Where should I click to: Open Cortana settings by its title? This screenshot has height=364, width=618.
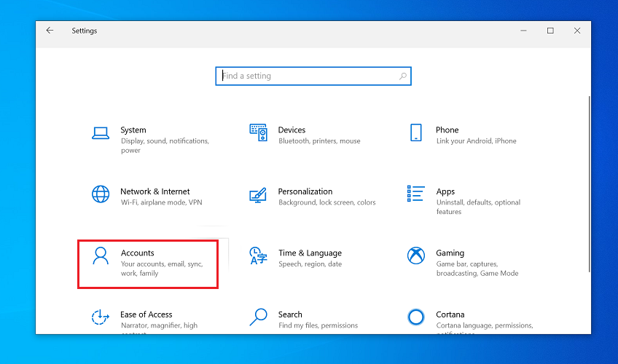point(450,314)
